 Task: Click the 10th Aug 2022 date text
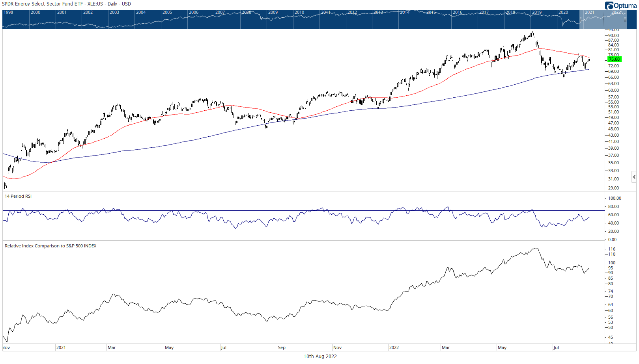coord(320,357)
